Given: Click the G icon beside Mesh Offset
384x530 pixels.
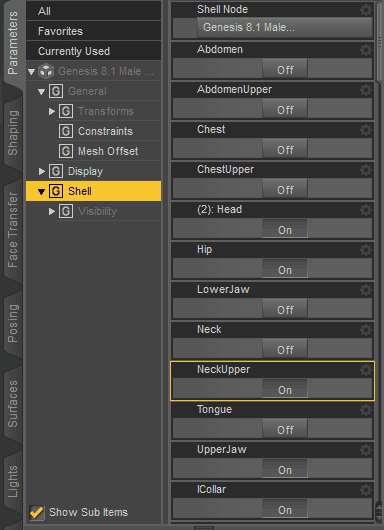Looking at the screenshot, I should click(x=66, y=151).
